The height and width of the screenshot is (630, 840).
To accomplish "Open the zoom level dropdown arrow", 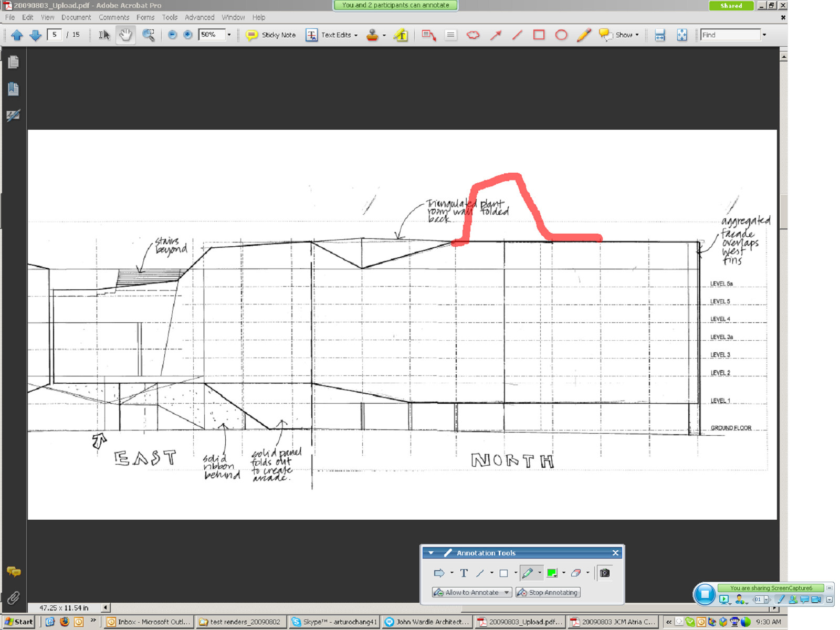I will click(229, 35).
